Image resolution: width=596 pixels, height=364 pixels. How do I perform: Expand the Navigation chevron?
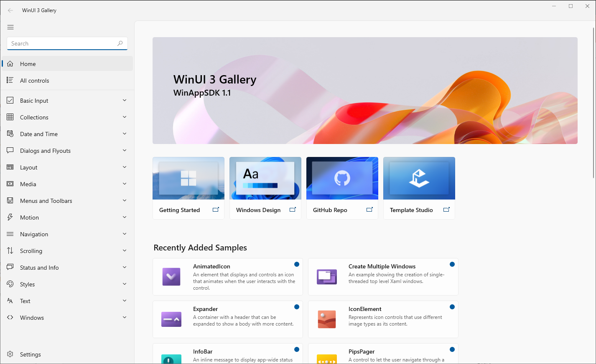[x=125, y=234]
